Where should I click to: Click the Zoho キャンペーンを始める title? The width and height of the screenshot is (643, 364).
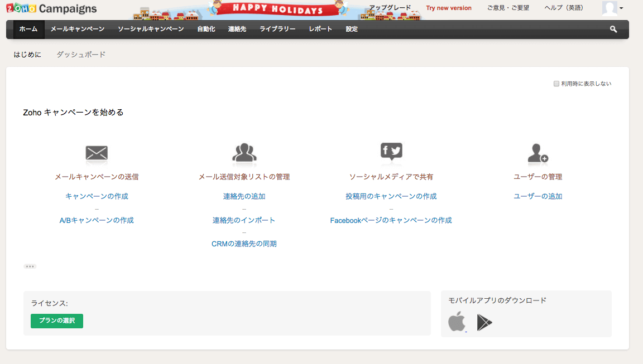74,112
